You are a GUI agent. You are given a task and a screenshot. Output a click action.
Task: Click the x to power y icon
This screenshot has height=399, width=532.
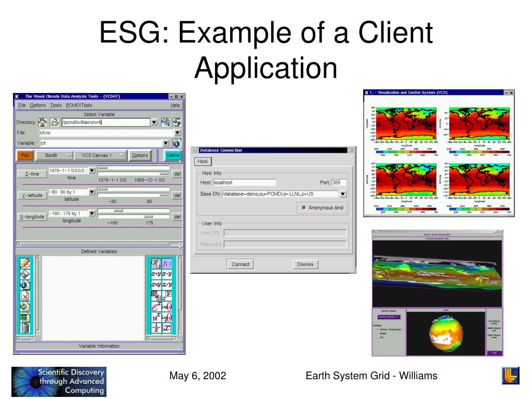coord(167,295)
